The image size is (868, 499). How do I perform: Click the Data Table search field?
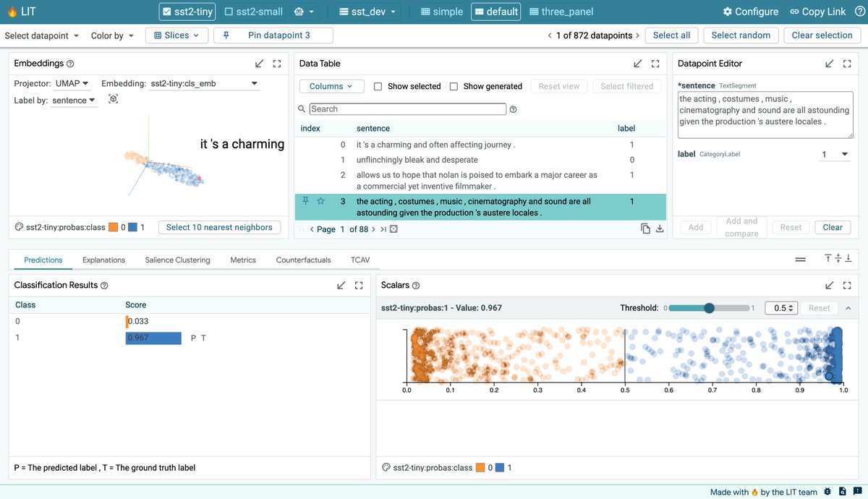coord(408,109)
